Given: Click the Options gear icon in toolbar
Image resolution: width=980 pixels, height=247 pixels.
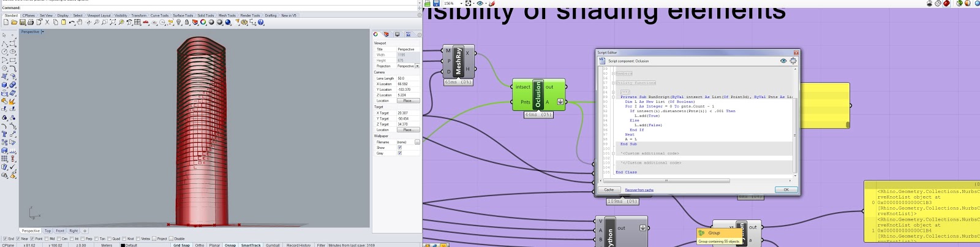Looking at the screenshot, I should (x=244, y=22).
